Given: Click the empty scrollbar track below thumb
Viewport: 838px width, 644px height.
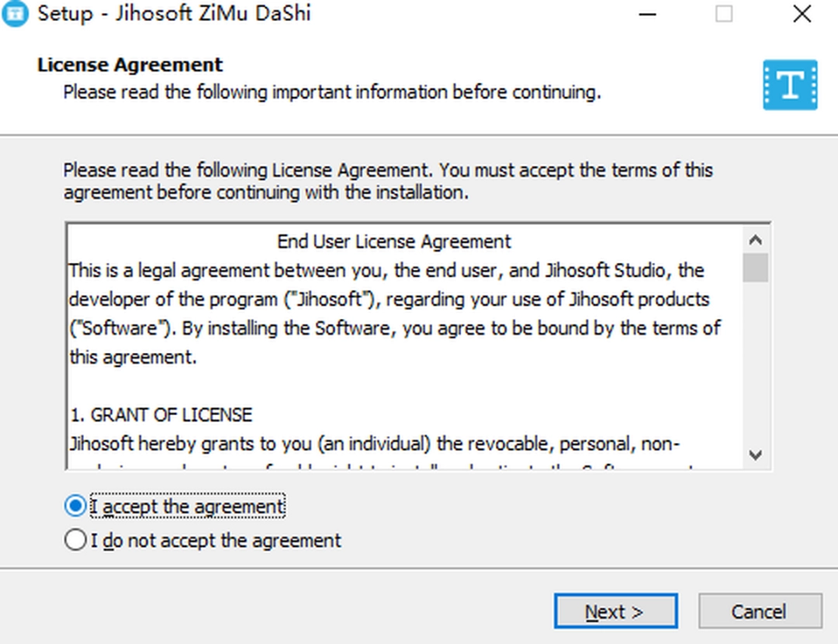Looking at the screenshot, I should pos(757,365).
